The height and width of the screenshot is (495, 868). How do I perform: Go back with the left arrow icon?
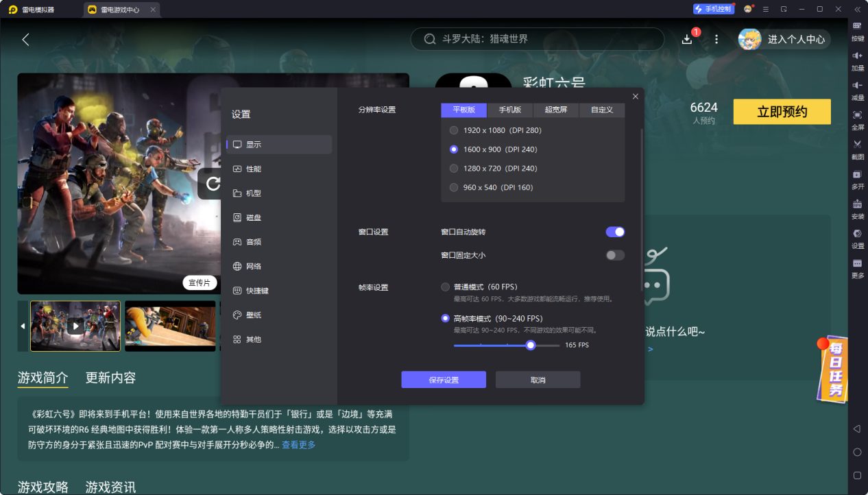(x=25, y=39)
